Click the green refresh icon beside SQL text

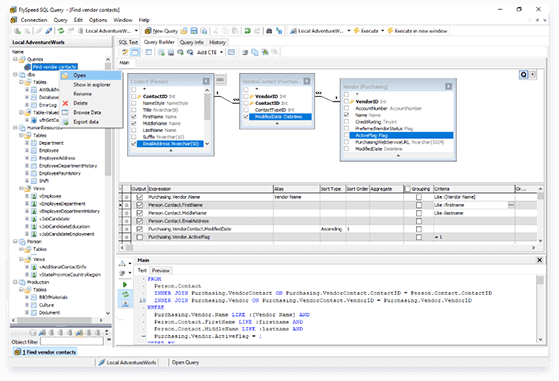pyautogui.click(x=125, y=294)
